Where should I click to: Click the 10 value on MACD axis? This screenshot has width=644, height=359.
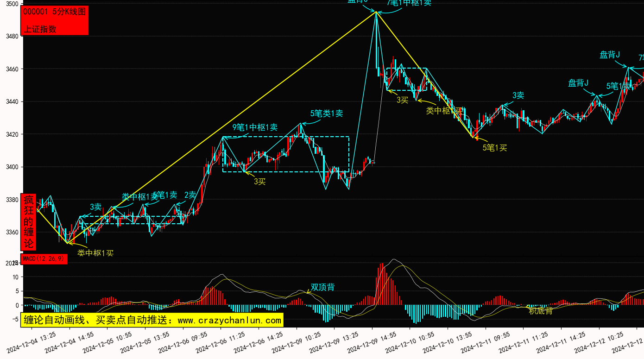[15, 277]
